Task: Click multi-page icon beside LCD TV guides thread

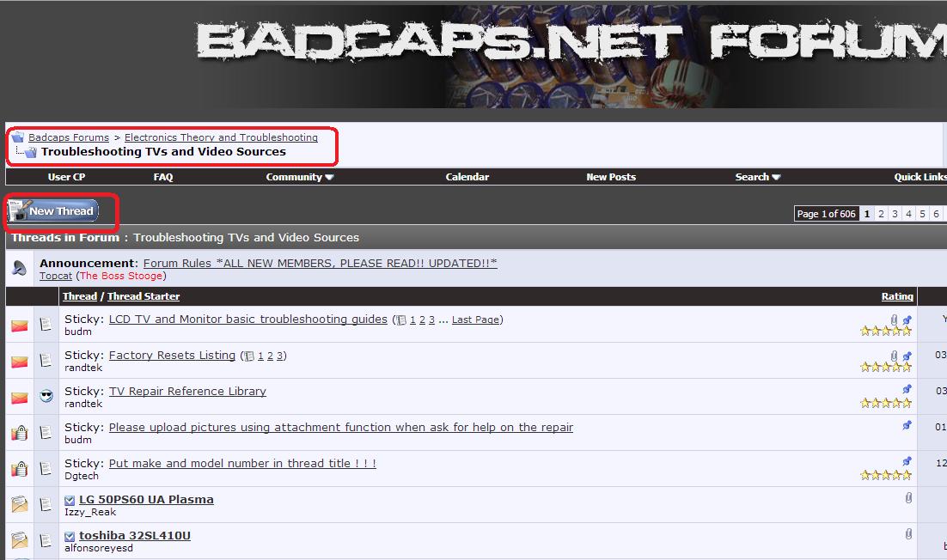Action: click(401, 320)
